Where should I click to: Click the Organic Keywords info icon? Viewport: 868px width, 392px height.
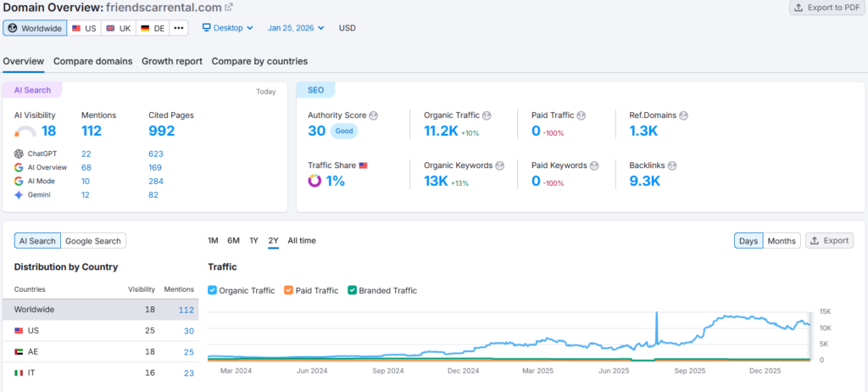500,165
